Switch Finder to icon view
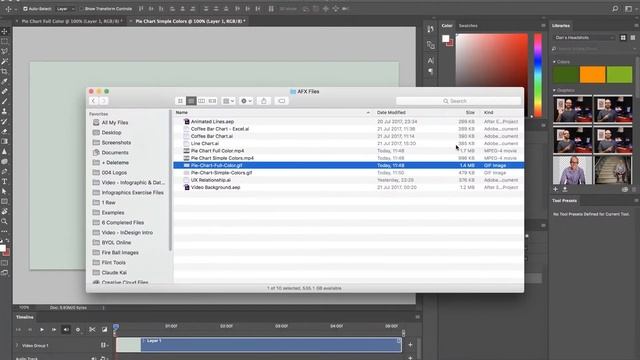Viewport: 640px width, 360px height. [180, 101]
